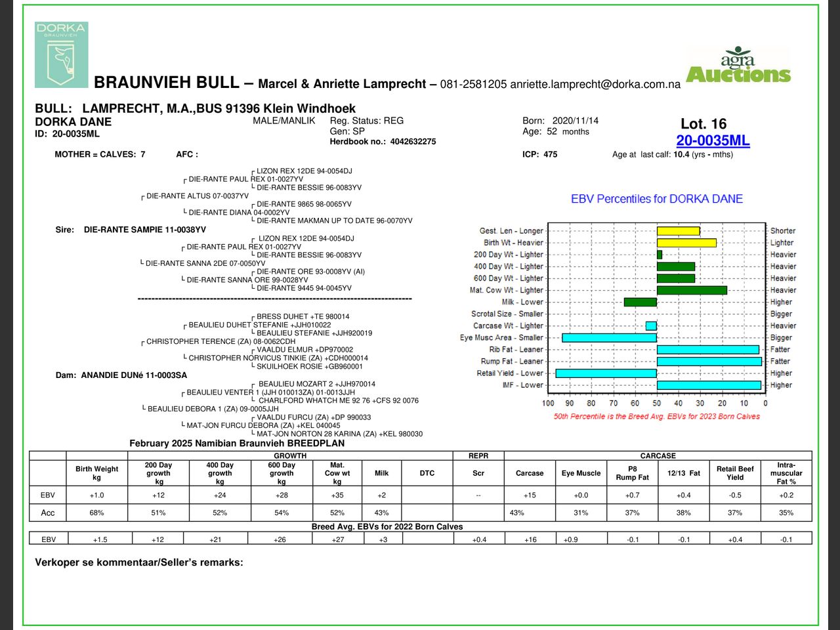Click the Lot. 16 heading

point(703,124)
